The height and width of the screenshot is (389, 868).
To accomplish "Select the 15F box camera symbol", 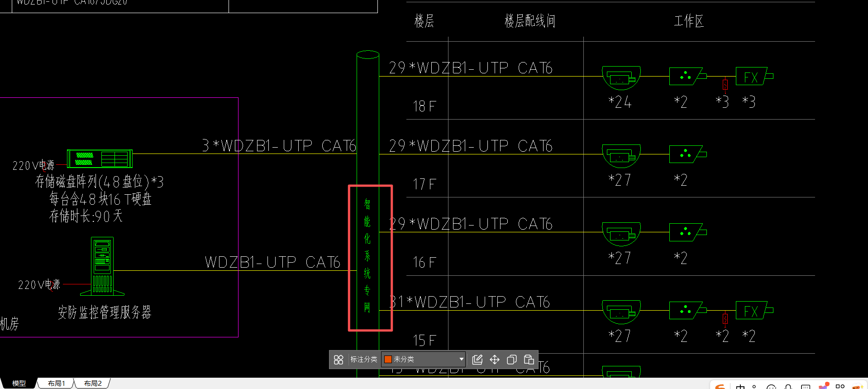I will point(687,310).
